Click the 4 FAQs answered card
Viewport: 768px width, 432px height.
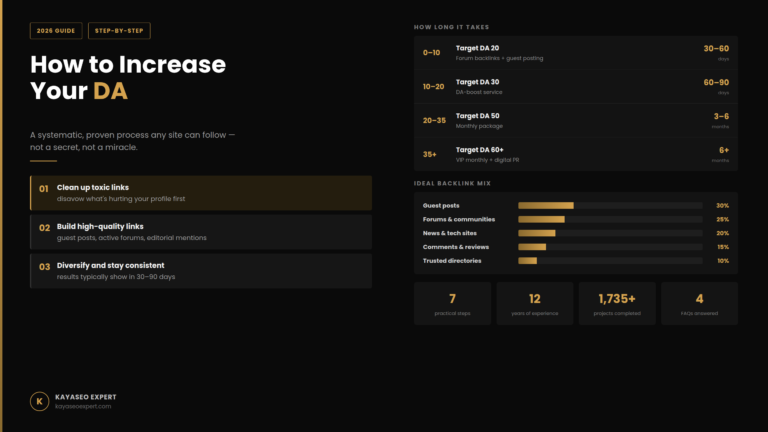699,303
